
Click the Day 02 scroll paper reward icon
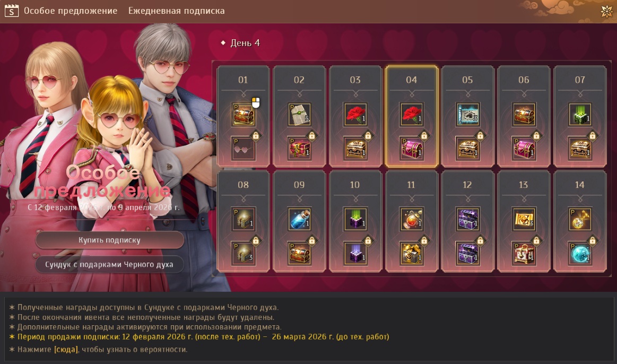(299, 115)
